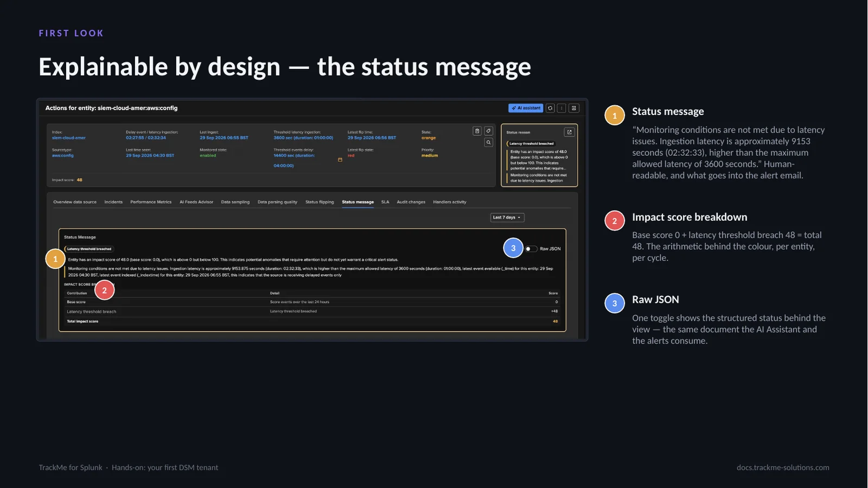Click the aws:config sourcetype link

pyautogui.click(x=63, y=155)
